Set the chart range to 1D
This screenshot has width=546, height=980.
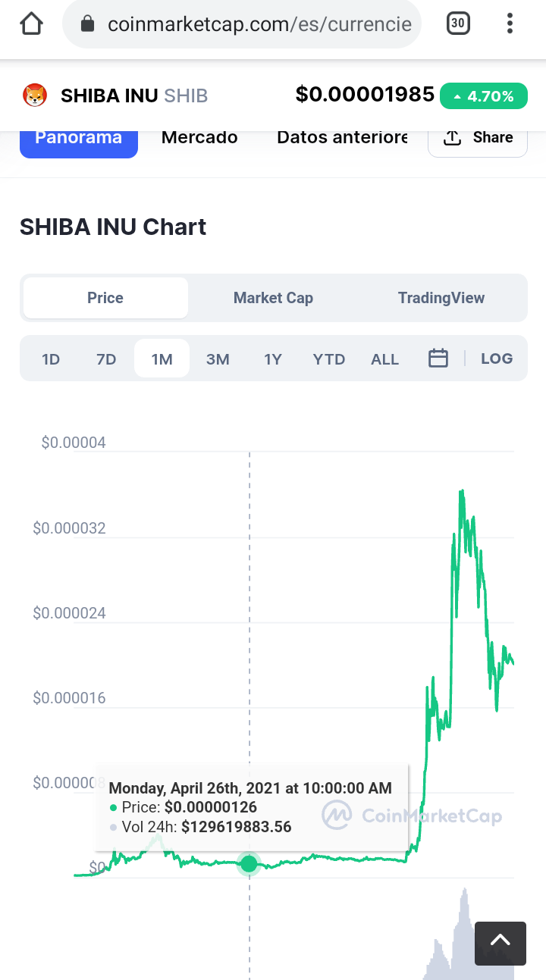pos(51,359)
